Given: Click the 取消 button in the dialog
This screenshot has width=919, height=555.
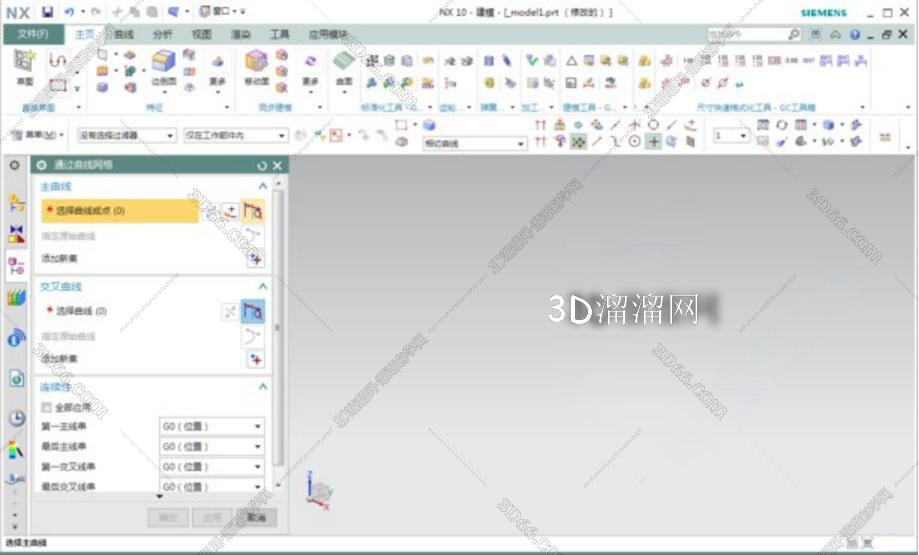Looking at the screenshot, I should coord(256,517).
